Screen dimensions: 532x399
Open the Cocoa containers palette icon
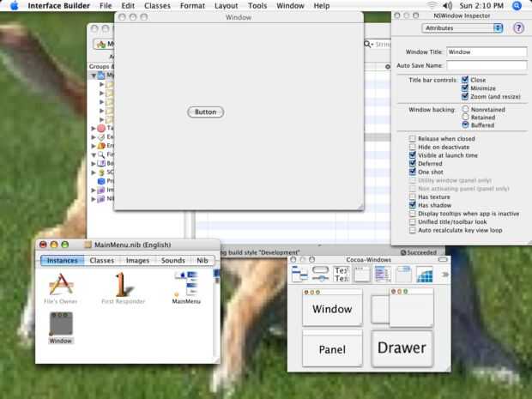pos(404,274)
